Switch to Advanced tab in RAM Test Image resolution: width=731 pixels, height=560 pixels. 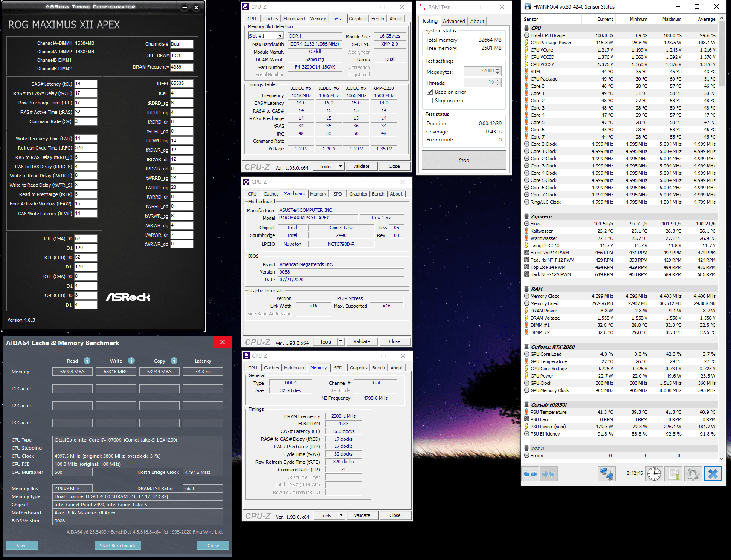(x=454, y=21)
